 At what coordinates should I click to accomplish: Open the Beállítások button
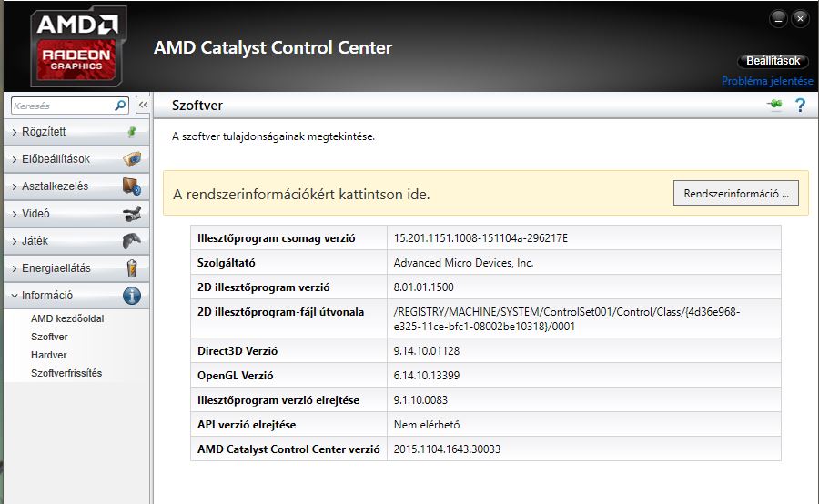(773, 61)
